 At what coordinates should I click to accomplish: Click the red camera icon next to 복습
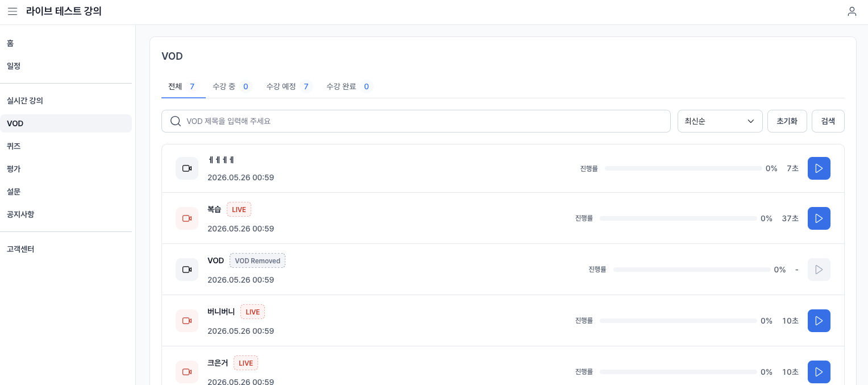pos(187,218)
